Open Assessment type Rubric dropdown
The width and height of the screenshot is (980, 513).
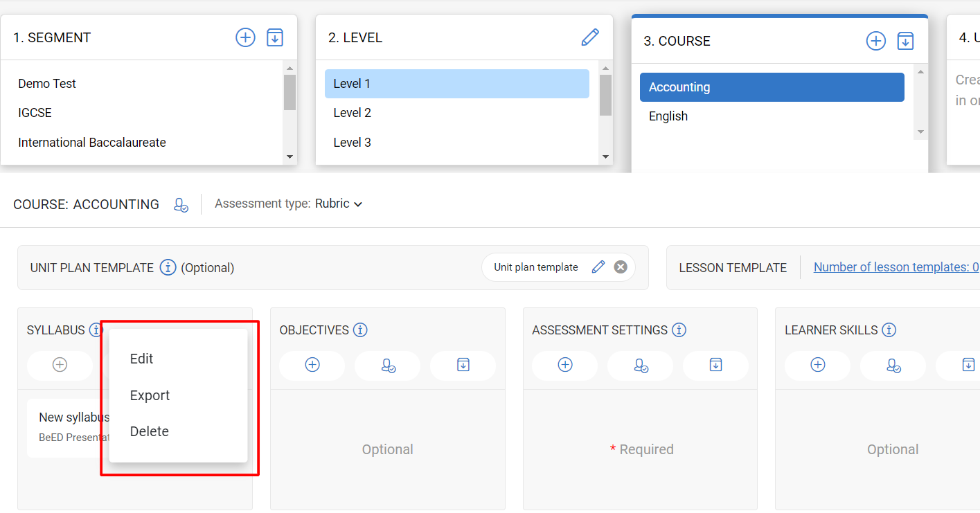[x=339, y=204]
